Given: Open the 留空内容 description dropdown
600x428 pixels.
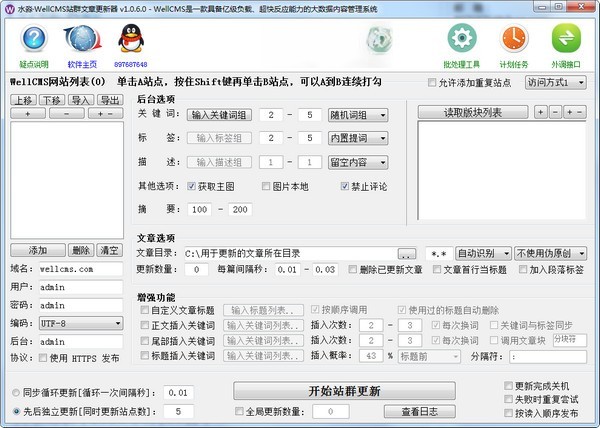Looking at the screenshot, I should 358,162.
